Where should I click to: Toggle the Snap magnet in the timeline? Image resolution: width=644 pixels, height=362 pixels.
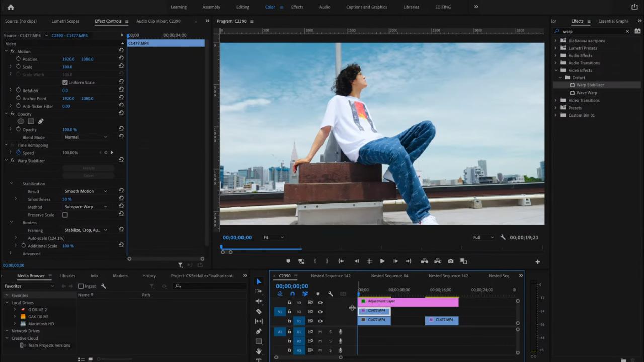tap(292, 293)
